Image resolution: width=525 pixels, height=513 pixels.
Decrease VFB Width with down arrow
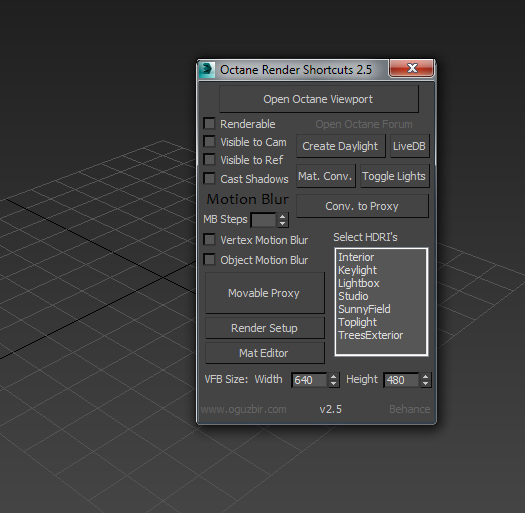(x=333, y=384)
